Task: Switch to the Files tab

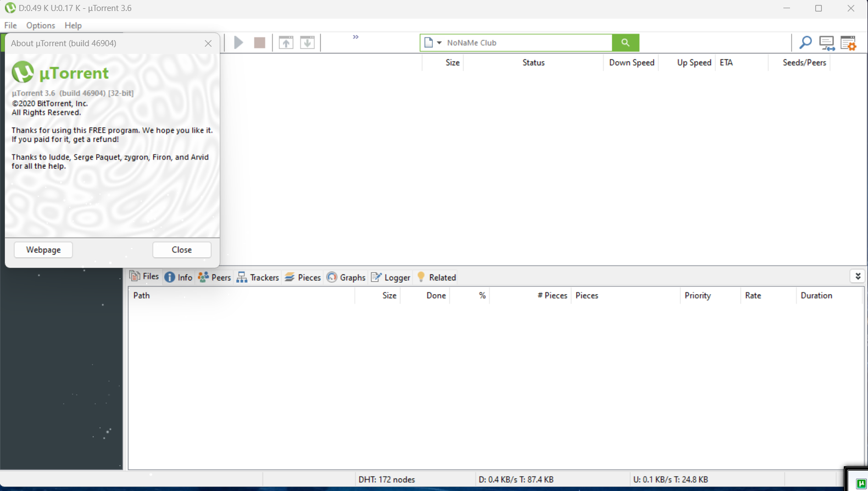Action: 144,277
